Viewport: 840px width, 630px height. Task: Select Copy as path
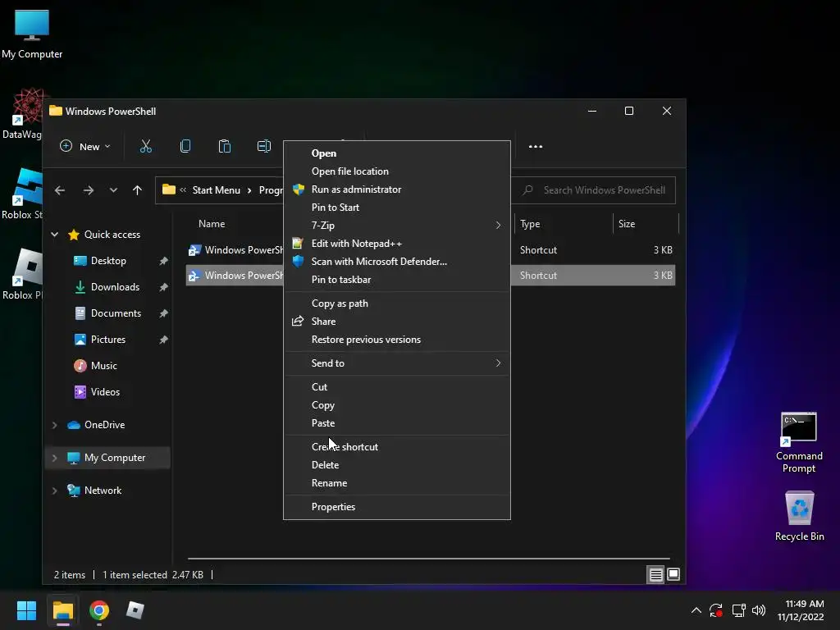[396, 304]
